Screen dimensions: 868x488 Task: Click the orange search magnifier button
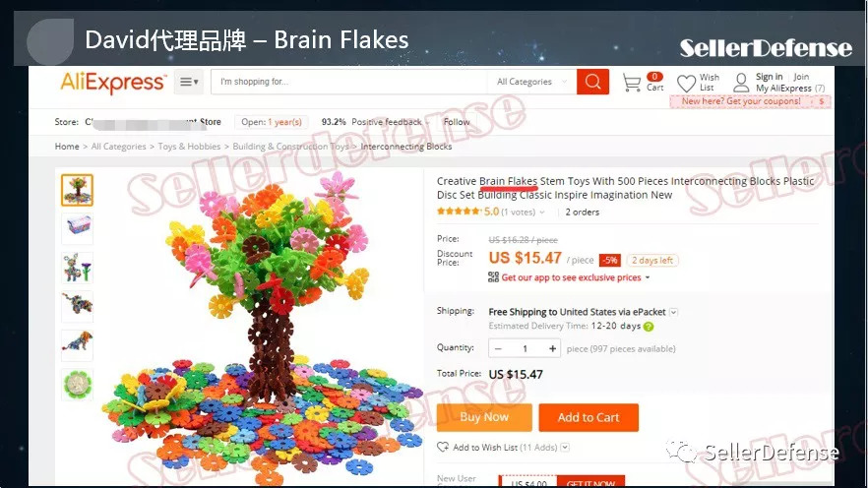pos(592,82)
